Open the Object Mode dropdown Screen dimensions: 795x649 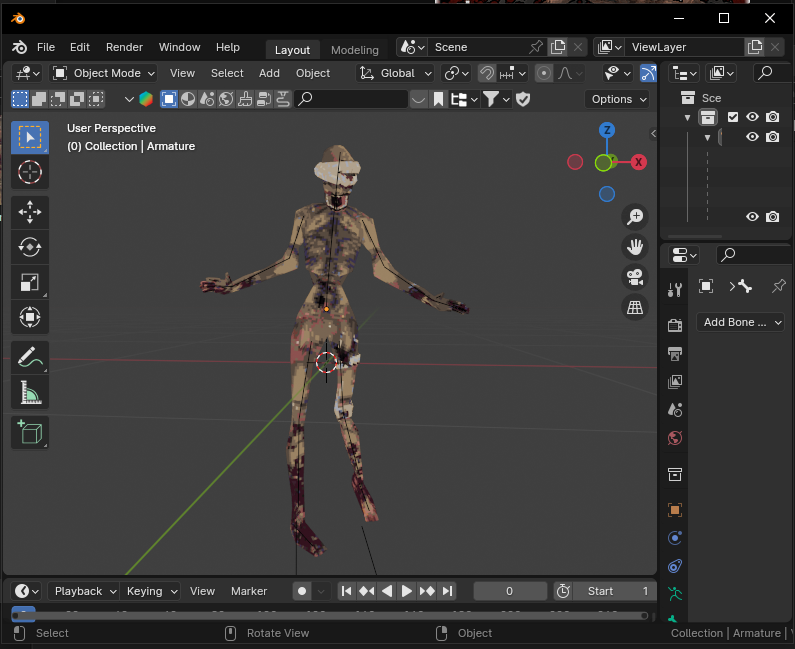[104, 73]
